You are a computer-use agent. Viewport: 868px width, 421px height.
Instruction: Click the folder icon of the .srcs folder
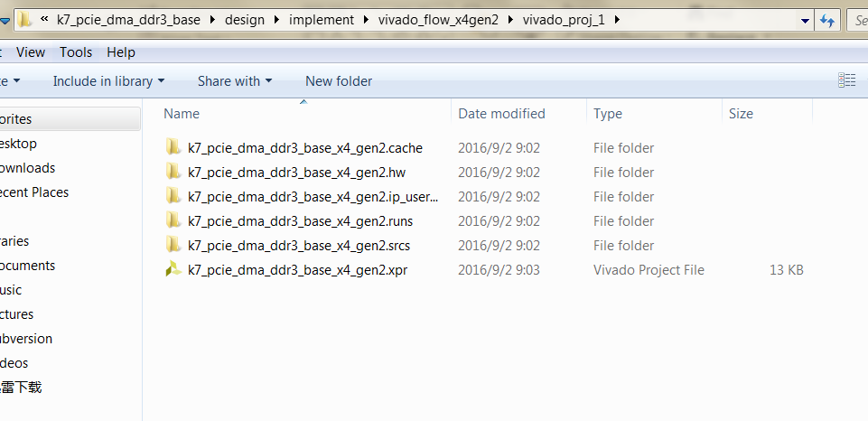click(173, 245)
